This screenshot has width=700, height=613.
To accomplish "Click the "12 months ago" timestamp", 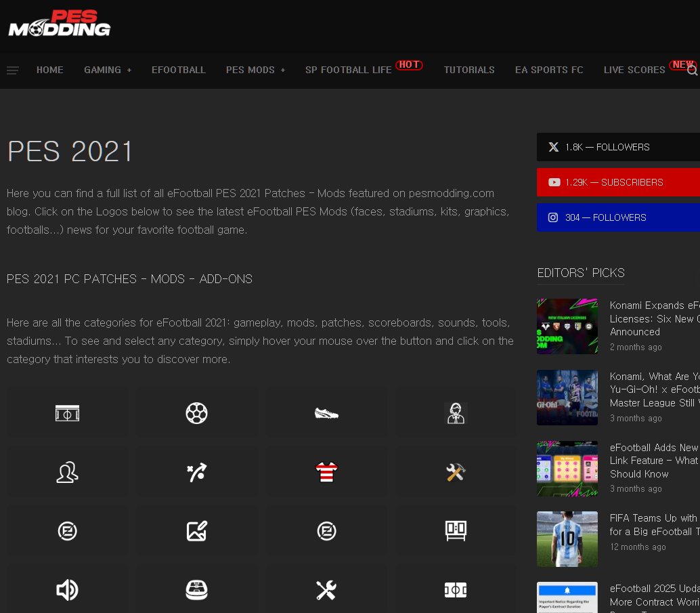I will [x=638, y=547].
